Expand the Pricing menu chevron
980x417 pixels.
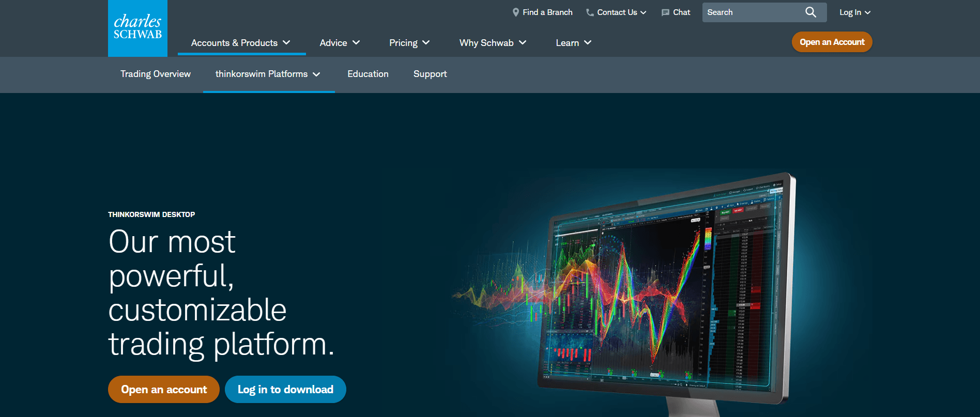tap(426, 42)
